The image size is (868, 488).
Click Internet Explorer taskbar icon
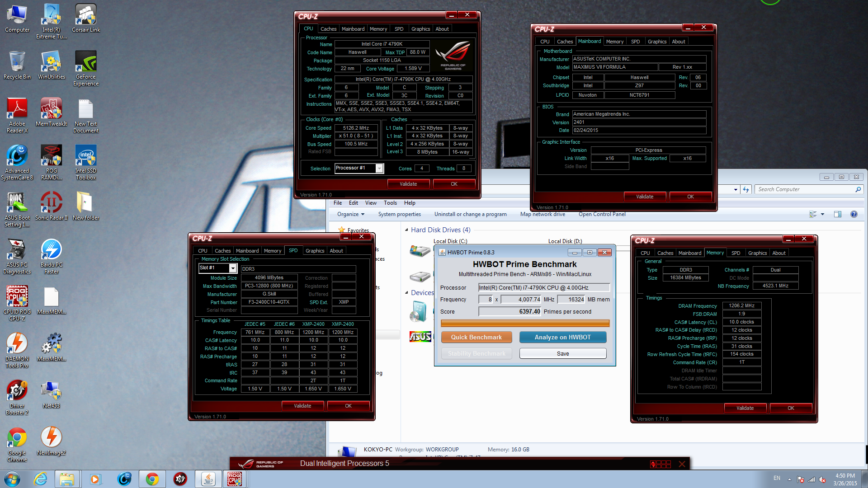coord(41,479)
